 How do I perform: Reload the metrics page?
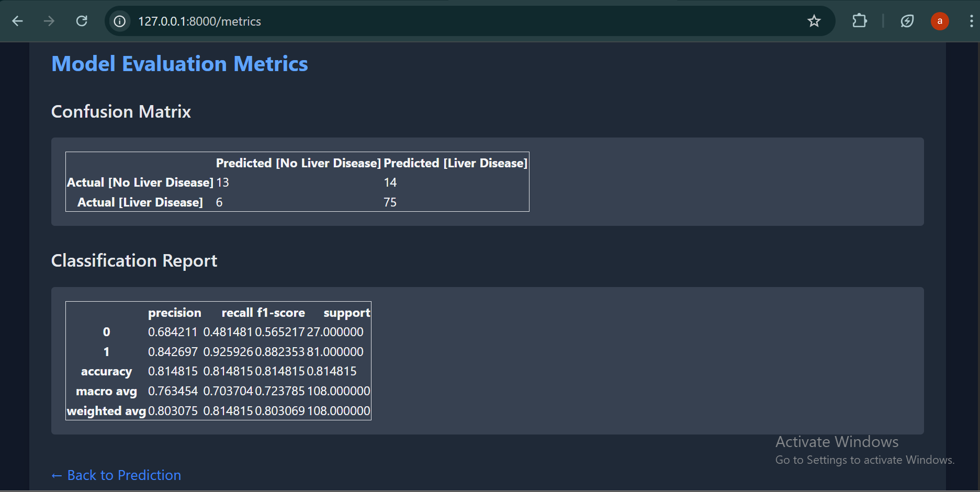(x=82, y=21)
